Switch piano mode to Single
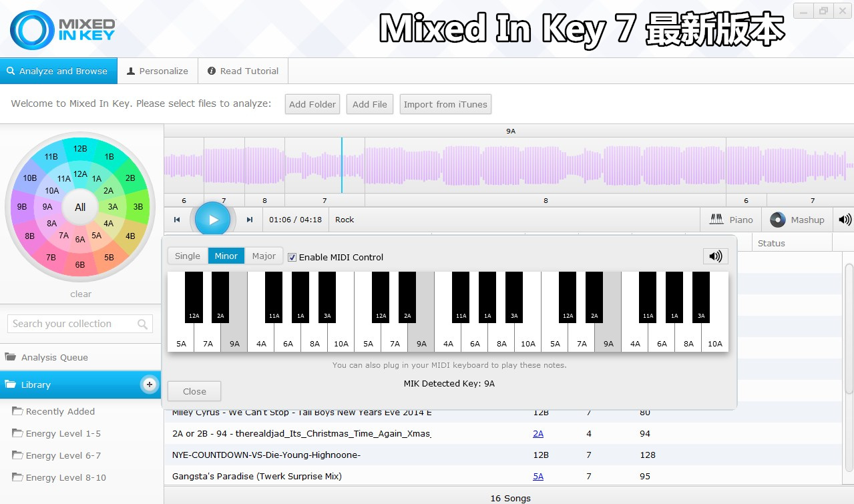 (187, 256)
